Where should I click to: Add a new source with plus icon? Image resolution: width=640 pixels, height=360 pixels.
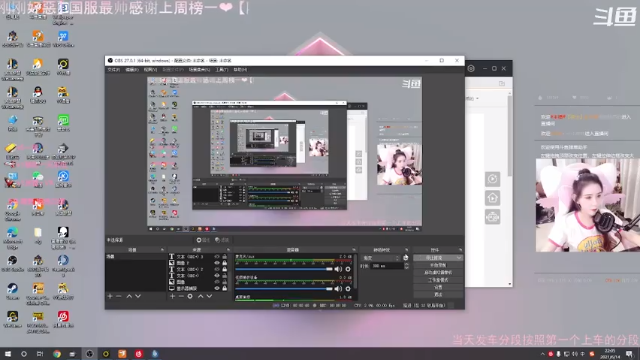(x=172, y=296)
